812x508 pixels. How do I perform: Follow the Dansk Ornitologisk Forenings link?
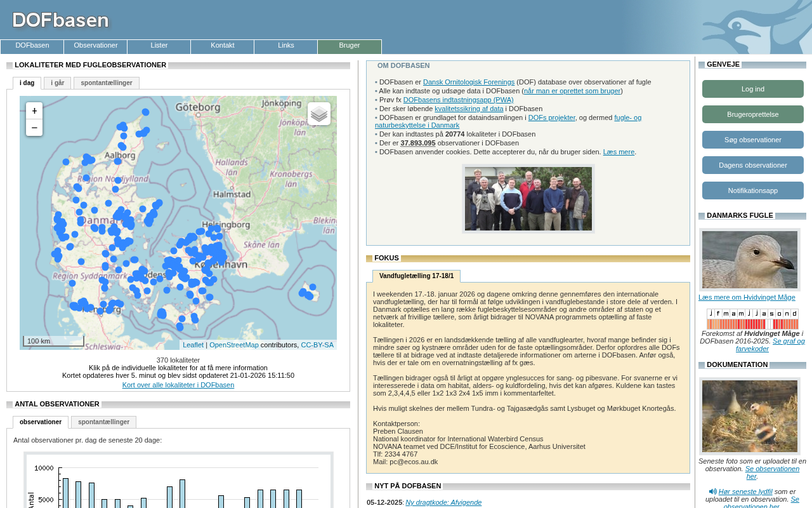pos(468,82)
